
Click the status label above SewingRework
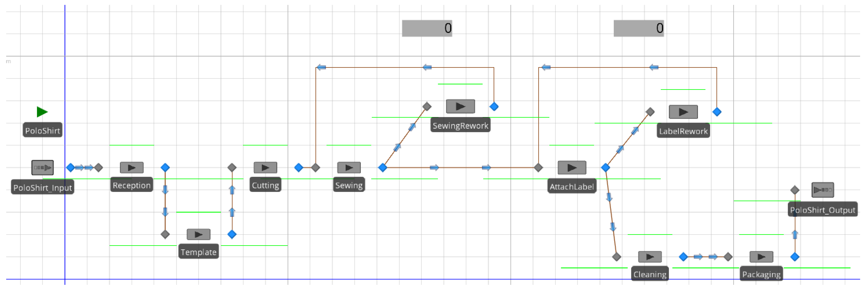pyautogui.click(x=427, y=28)
